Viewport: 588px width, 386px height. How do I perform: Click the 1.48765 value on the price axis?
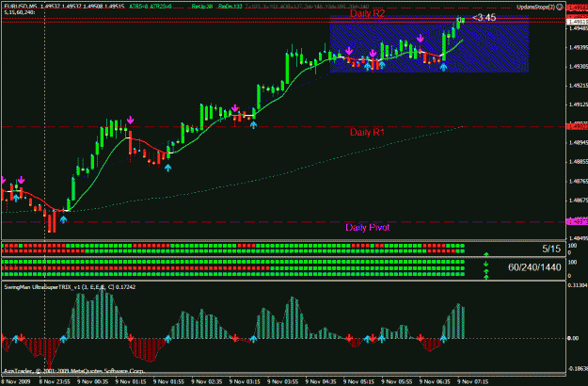click(578, 181)
